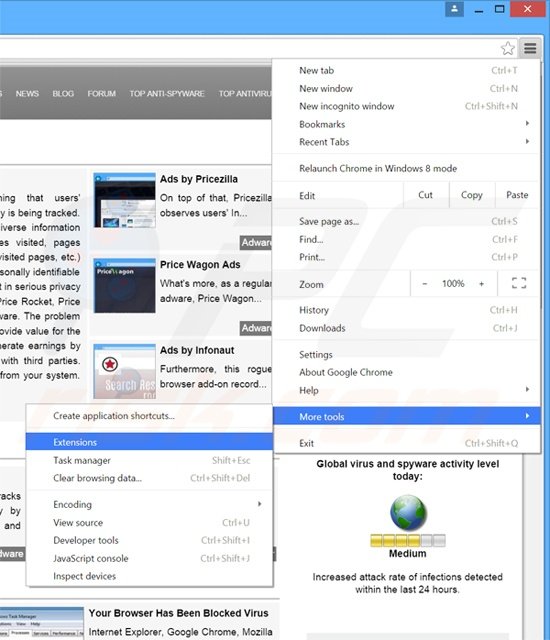550x640 pixels.
Task: Select Clear browsing data...
Action: tap(149, 478)
